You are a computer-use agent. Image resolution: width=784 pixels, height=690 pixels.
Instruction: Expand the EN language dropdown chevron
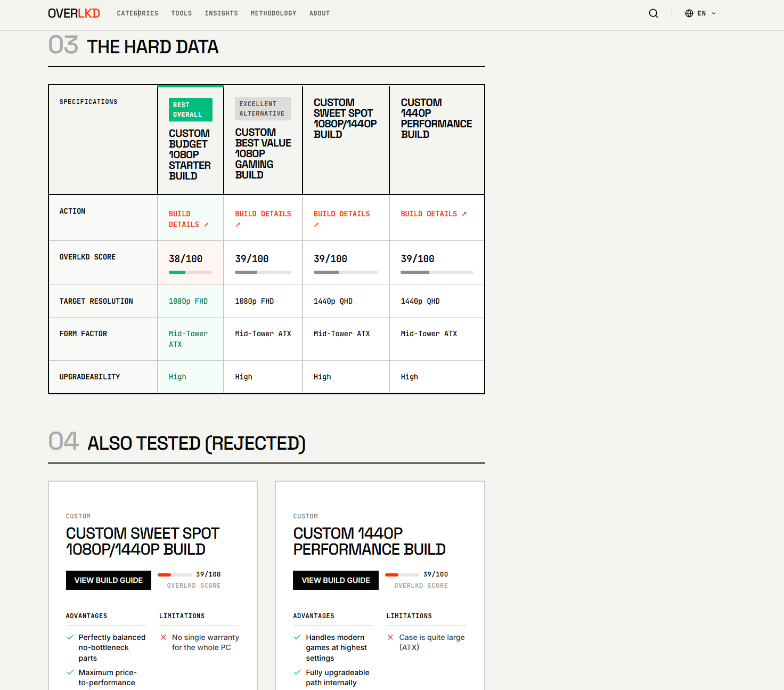714,13
